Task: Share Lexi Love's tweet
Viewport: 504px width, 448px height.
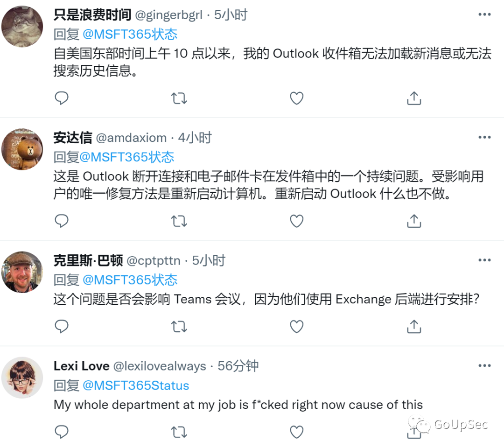Action: click(x=413, y=432)
